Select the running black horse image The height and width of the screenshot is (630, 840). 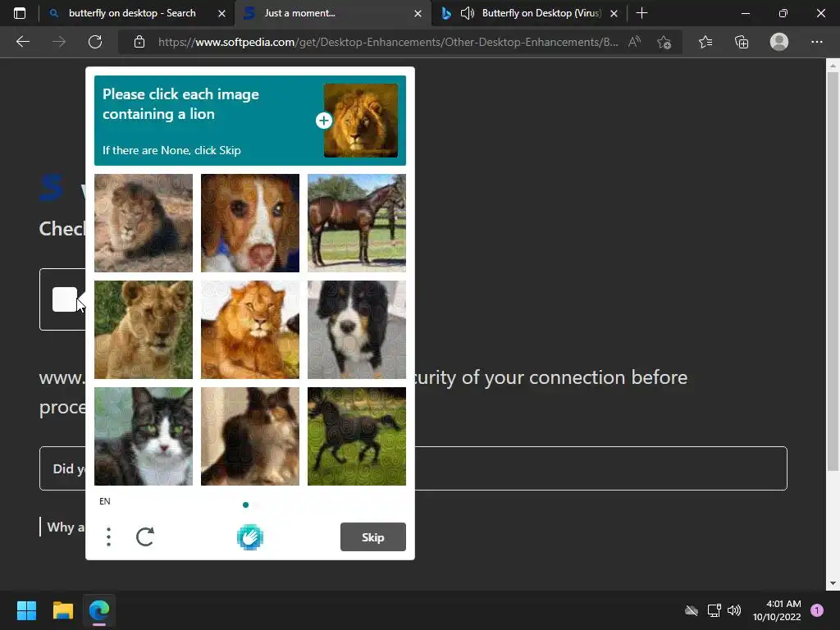point(357,436)
